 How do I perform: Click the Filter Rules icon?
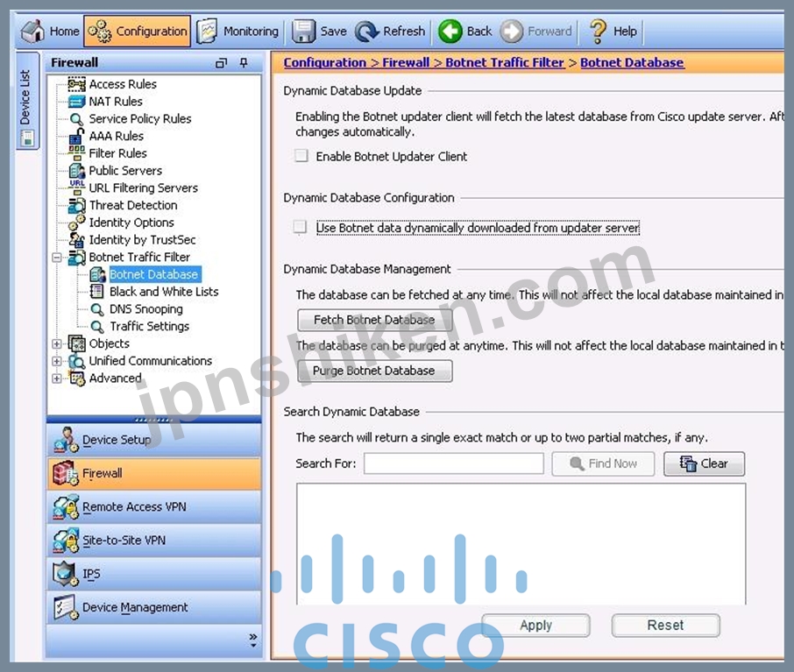(77, 153)
